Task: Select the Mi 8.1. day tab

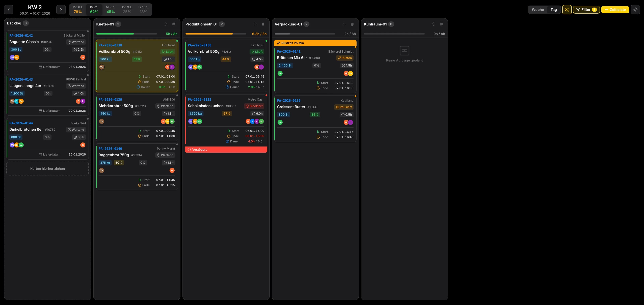Action: (x=110, y=10)
